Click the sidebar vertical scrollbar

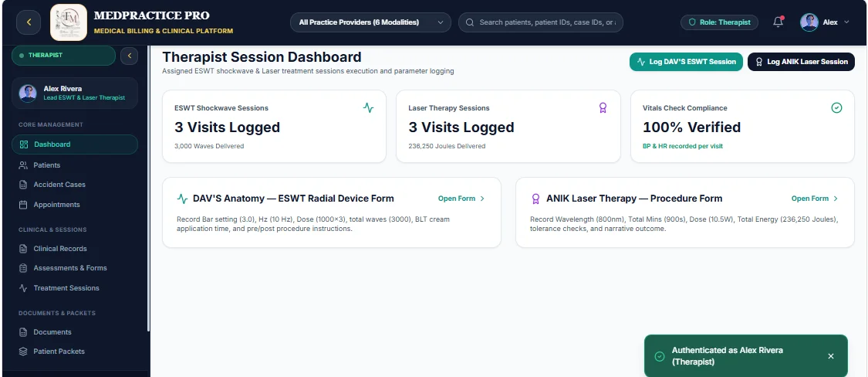click(148, 188)
